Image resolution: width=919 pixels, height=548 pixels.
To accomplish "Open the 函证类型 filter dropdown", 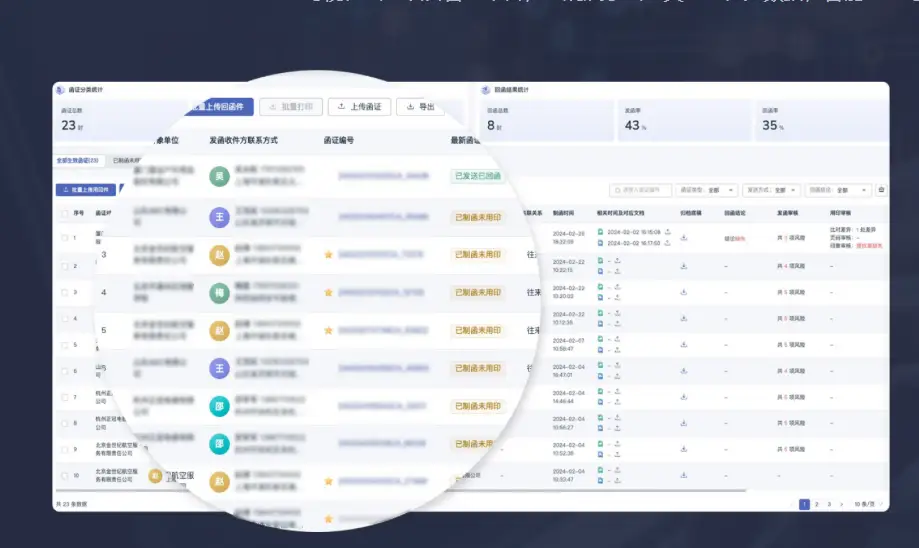I will pos(707,189).
